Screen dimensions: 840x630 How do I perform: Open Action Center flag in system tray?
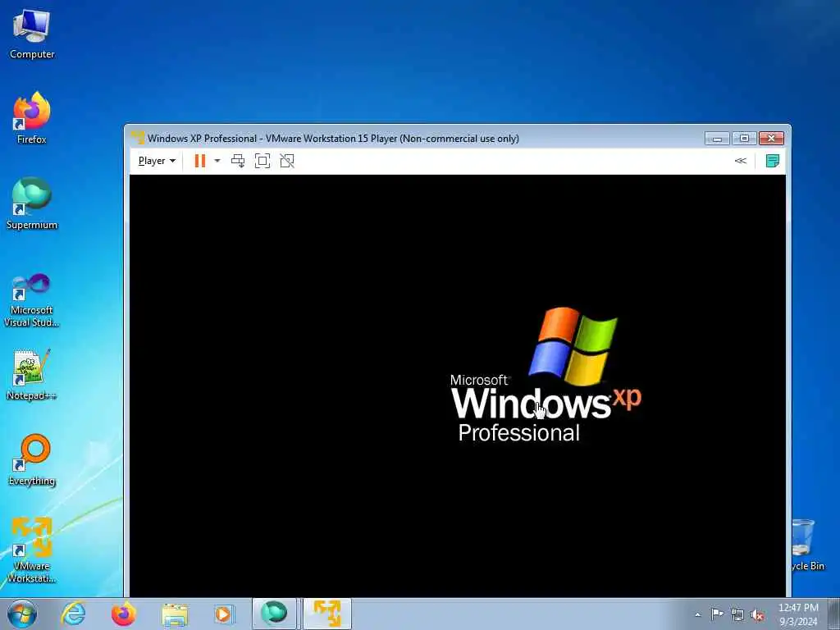[x=717, y=614]
